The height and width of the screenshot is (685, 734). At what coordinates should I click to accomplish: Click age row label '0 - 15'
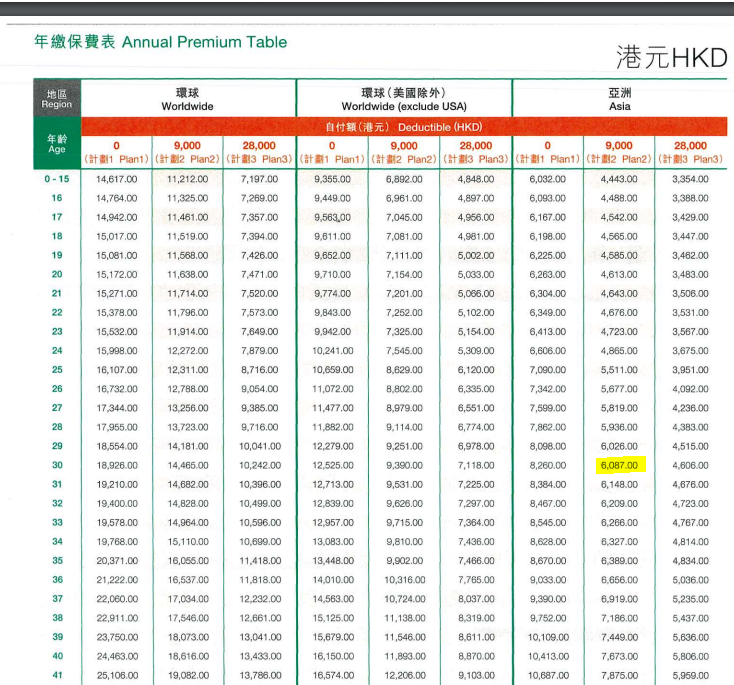click(x=57, y=179)
